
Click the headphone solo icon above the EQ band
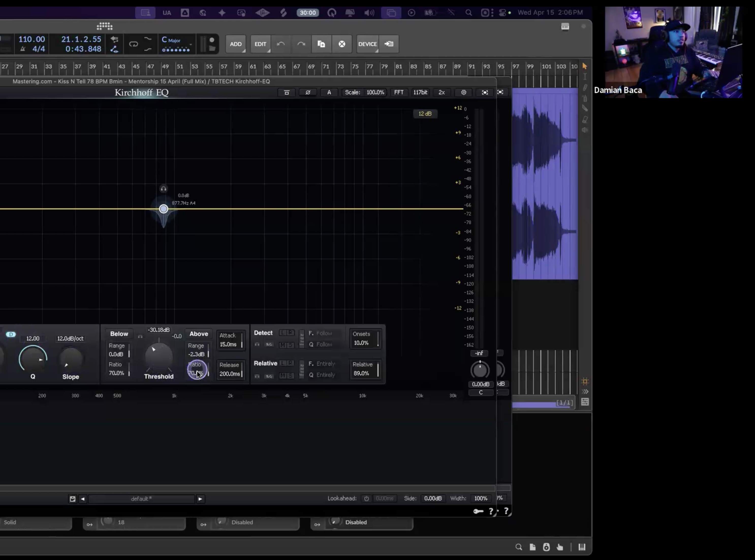pos(163,189)
